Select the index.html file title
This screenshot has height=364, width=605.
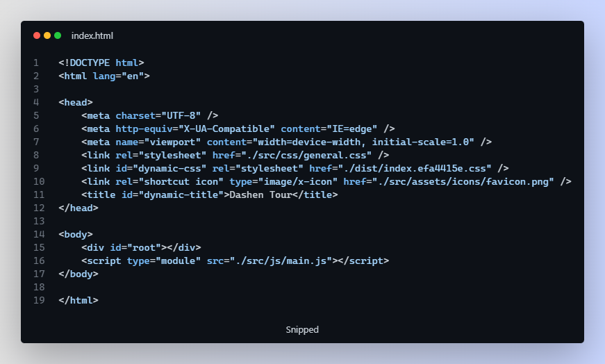pos(92,36)
